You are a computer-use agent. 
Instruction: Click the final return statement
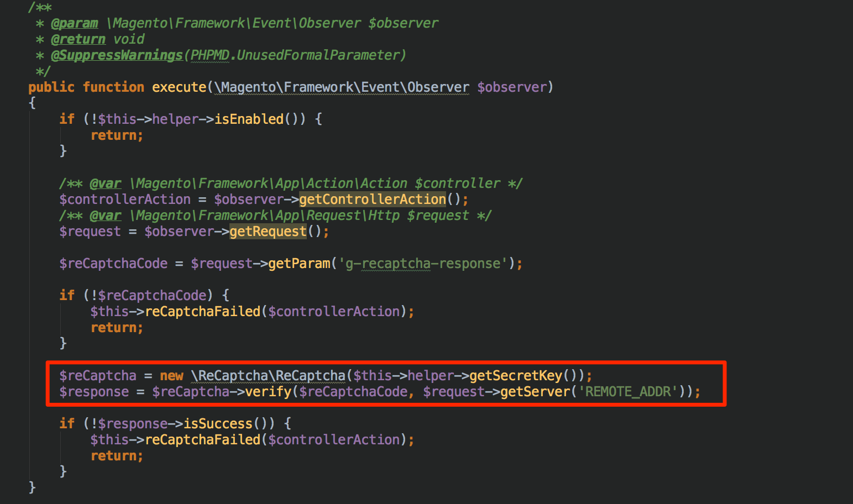coord(117,456)
